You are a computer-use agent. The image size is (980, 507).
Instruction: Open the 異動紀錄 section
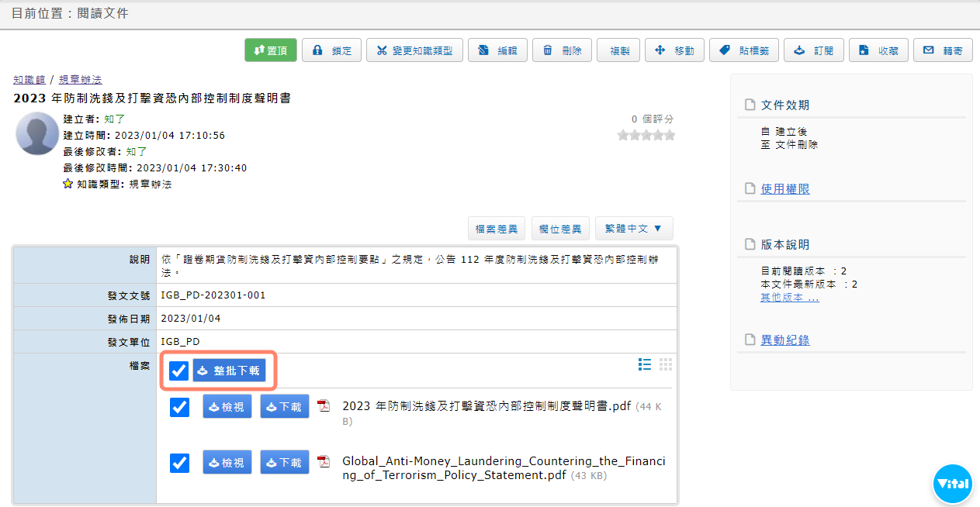(785, 340)
